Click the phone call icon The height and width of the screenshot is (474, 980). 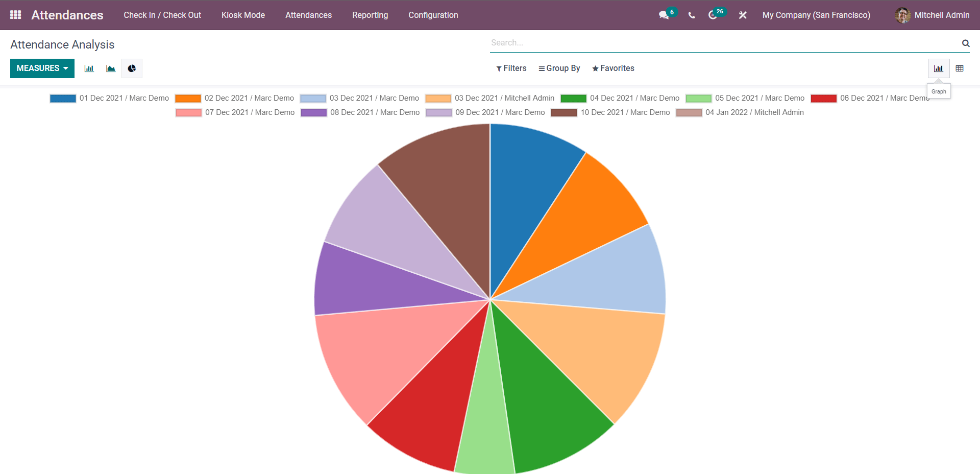click(692, 15)
